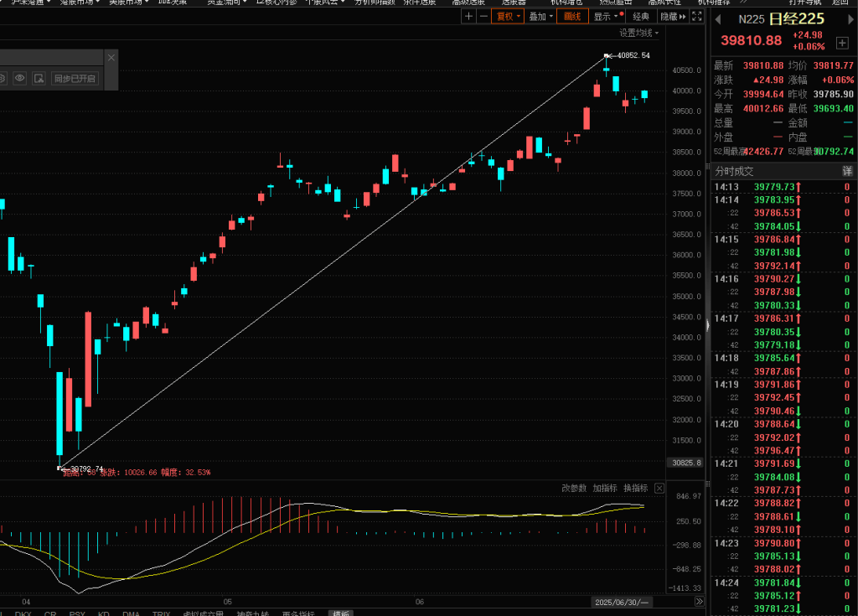The width and height of the screenshot is (858, 616).
Task: Open the 显示 display dropdown
Action: coord(607,17)
